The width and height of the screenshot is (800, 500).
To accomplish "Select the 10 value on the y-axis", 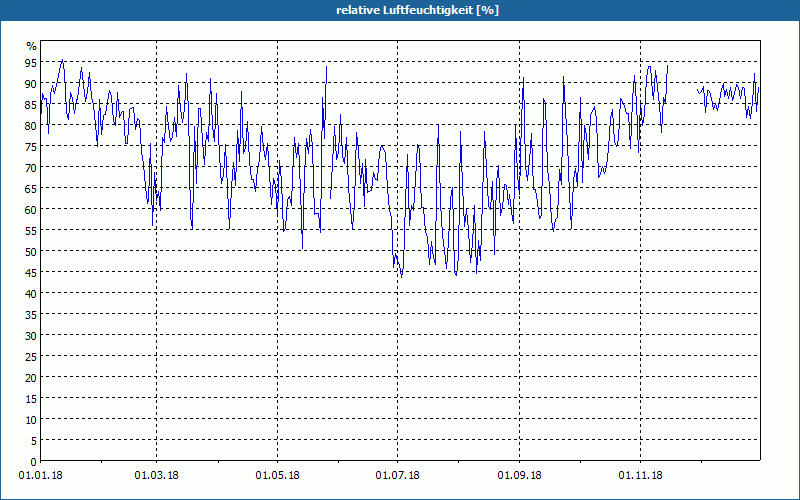I will click(x=32, y=419).
